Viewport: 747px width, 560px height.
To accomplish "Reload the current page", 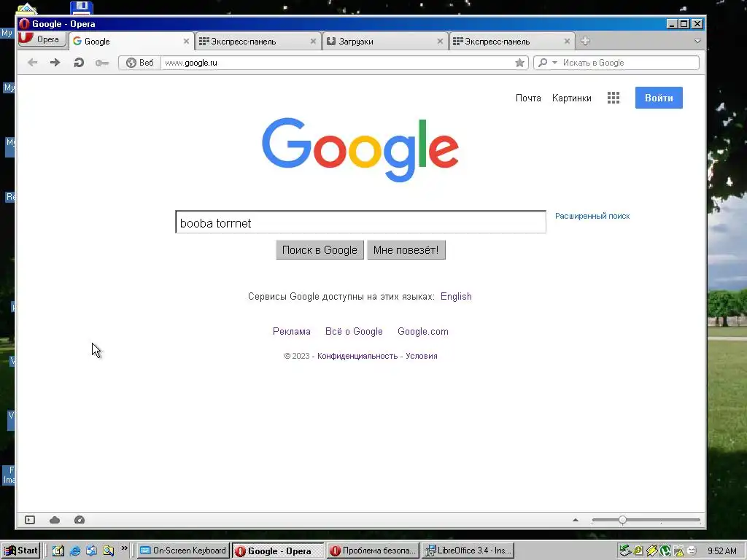I will [79, 63].
